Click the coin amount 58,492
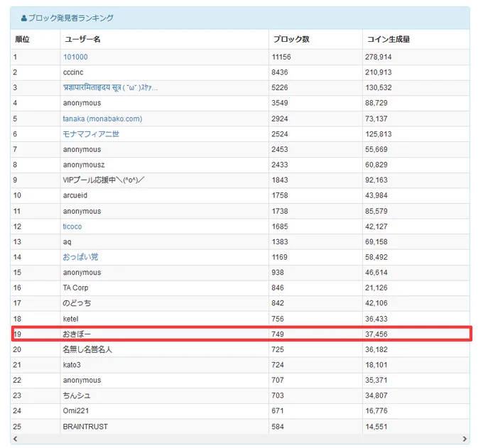This screenshot has height=448, width=483. pos(376,257)
